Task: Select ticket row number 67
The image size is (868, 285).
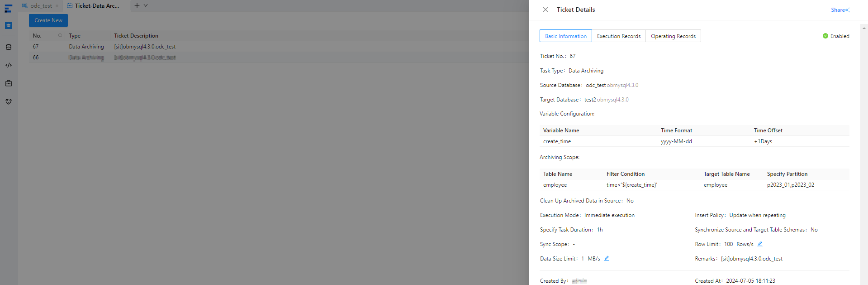Action: [36, 47]
